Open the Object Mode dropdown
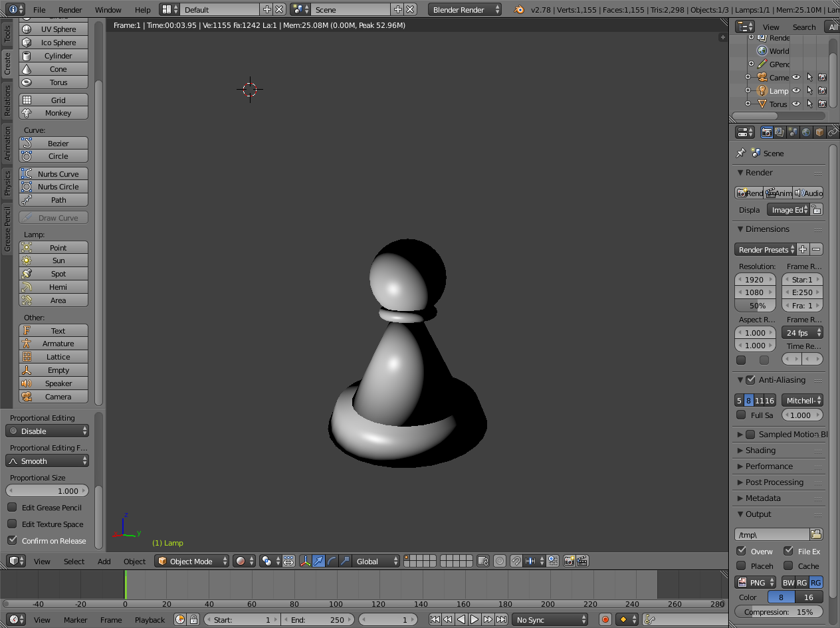The width and height of the screenshot is (840, 628). tap(192, 562)
